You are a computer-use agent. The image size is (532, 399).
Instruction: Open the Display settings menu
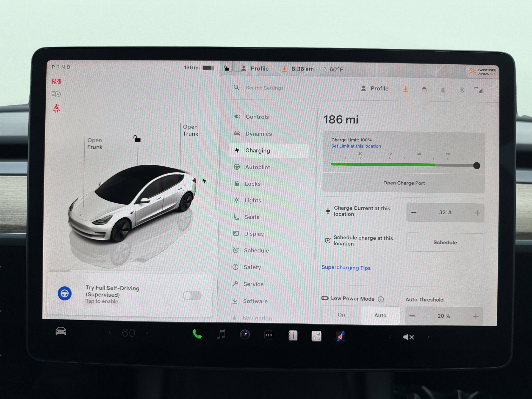(267, 234)
